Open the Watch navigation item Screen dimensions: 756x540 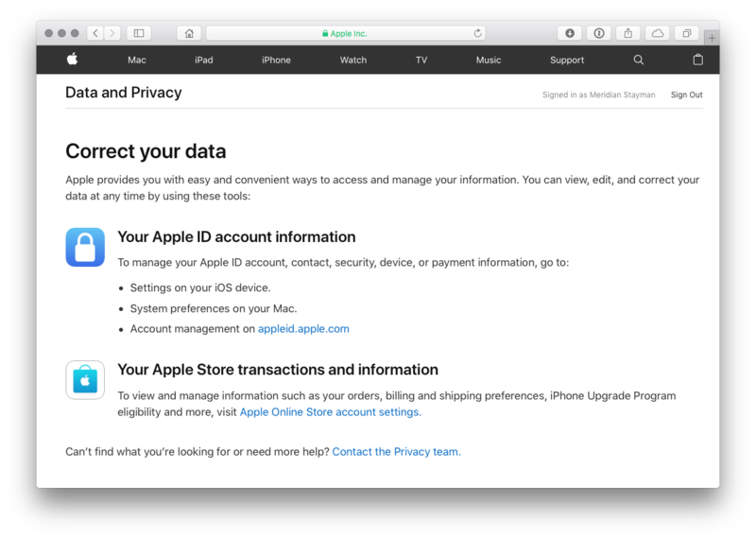(353, 60)
